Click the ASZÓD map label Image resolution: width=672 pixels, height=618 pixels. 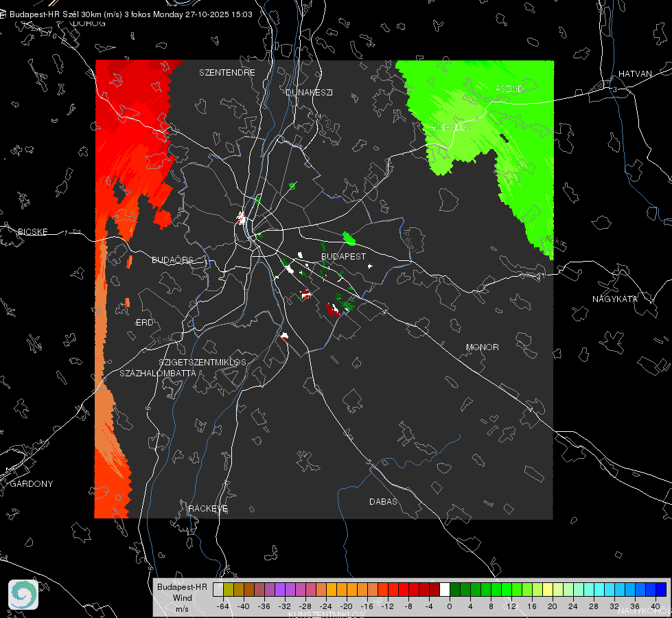pyautogui.click(x=509, y=89)
